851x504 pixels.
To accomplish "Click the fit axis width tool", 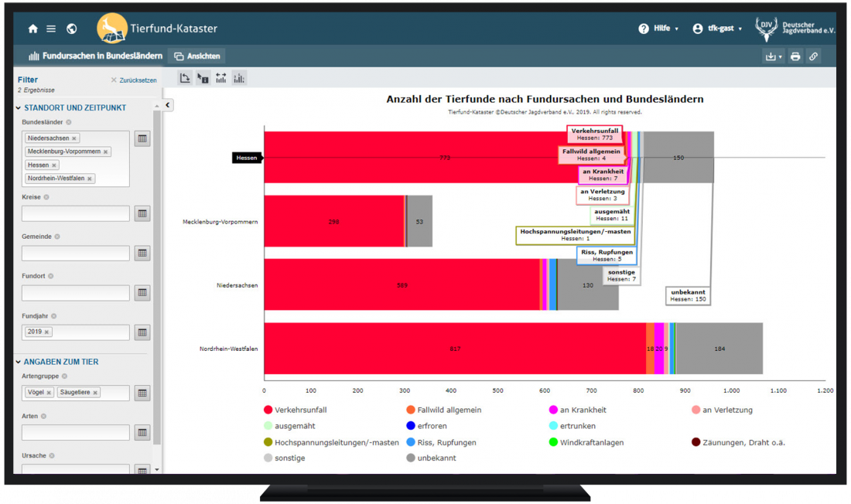I will (x=220, y=77).
